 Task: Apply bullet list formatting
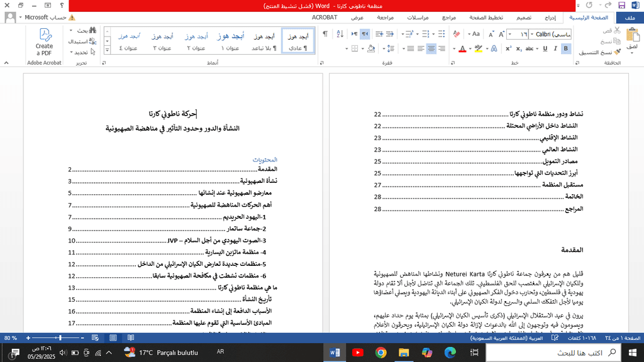pos(441,34)
